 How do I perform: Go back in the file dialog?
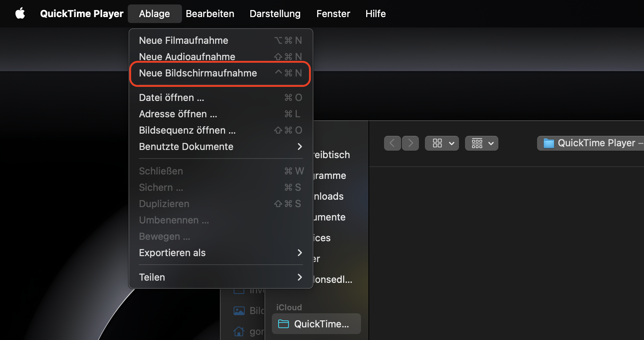(392, 143)
